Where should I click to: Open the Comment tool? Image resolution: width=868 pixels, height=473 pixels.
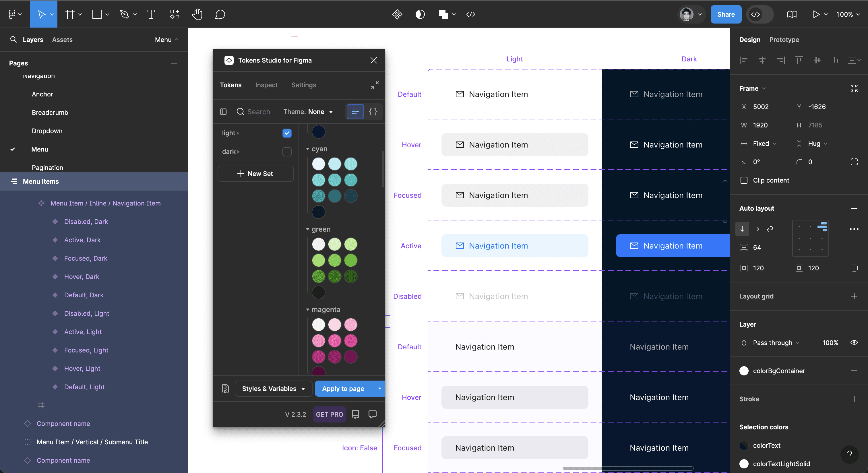(x=220, y=14)
